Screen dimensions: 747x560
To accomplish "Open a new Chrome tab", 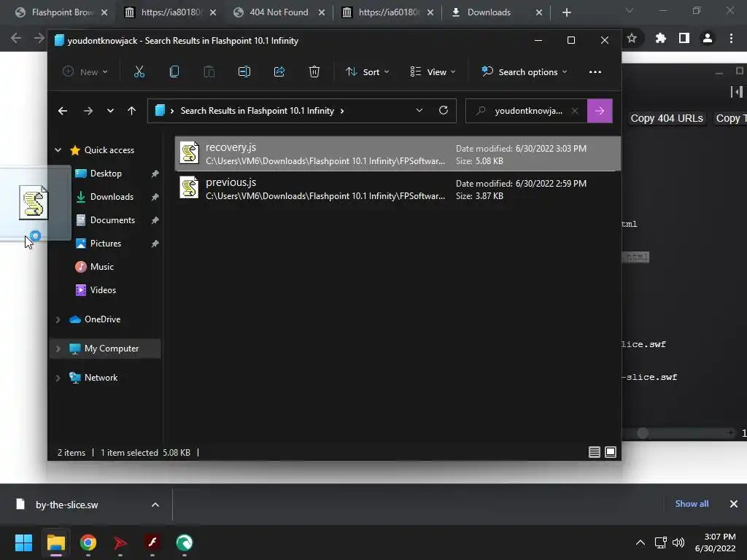I will tap(566, 12).
